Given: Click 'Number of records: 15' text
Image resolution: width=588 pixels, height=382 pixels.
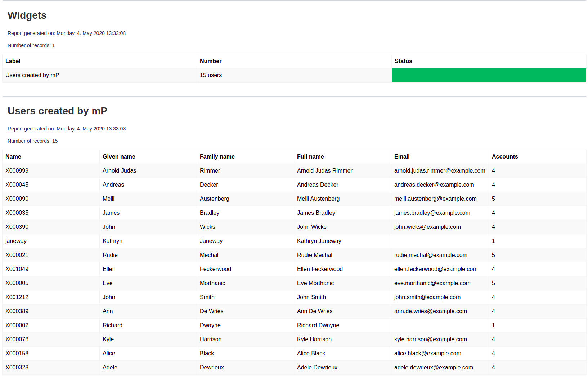Looking at the screenshot, I should coord(33,141).
